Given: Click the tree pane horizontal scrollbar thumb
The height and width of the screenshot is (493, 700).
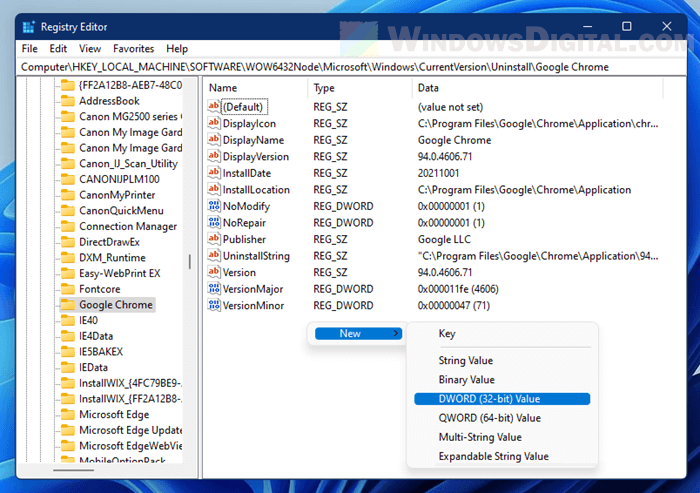Looking at the screenshot, I should 74,470.
